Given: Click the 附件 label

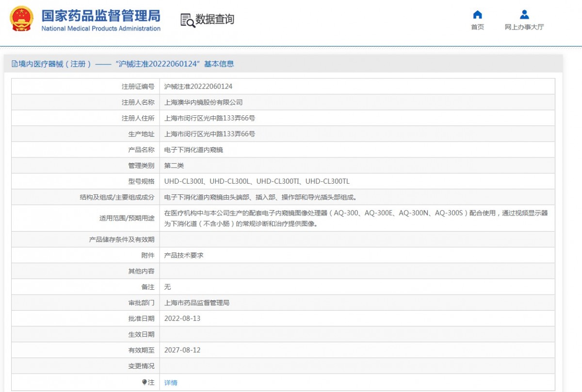Looking at the screenshot, I should 148,255.
